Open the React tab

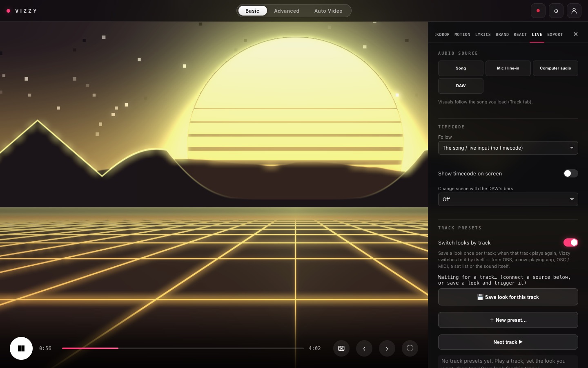tap(520, 35)
